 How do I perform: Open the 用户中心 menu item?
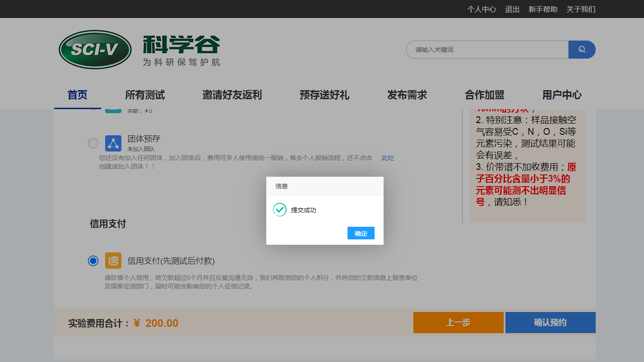point(562,95)
